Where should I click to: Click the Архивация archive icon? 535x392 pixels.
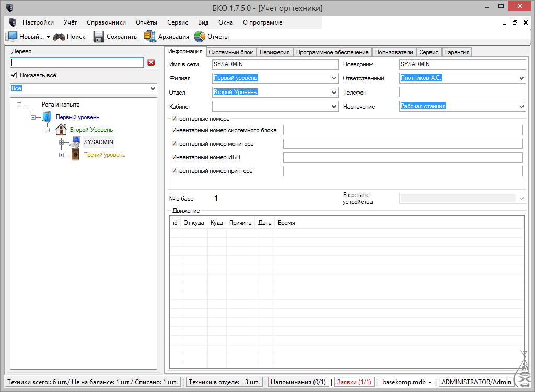(150, 37)
